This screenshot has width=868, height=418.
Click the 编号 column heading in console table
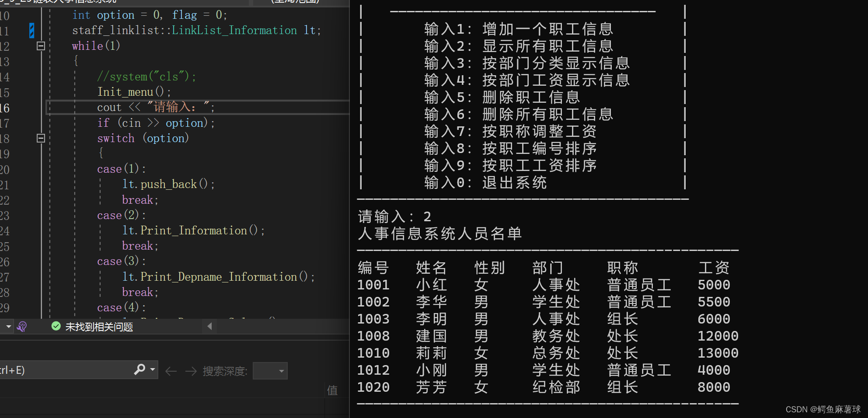(373, 268)
